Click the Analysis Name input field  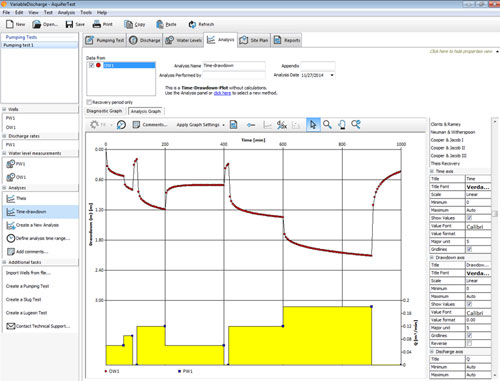click(x=234, y=66)
